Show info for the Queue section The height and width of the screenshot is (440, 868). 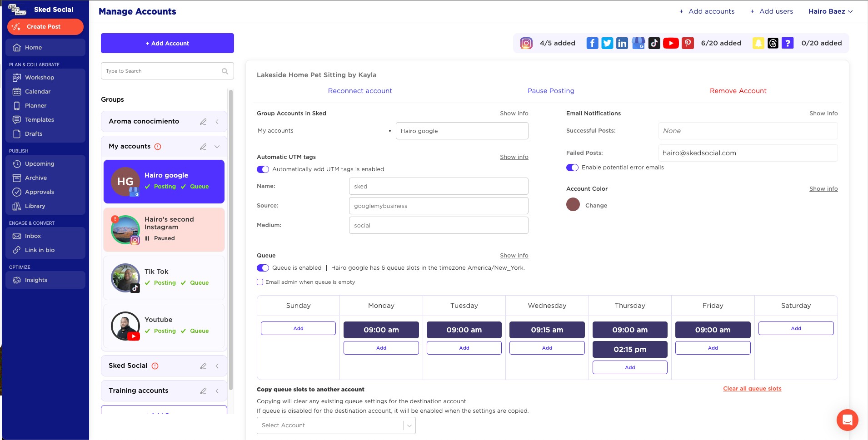(x=514, y=256)
